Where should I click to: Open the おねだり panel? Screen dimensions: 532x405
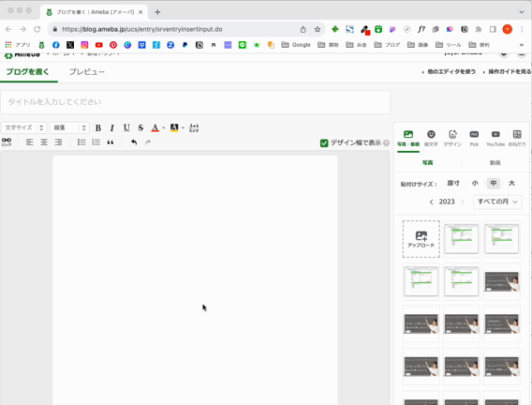pyautogui.click(x=517, y=139)
